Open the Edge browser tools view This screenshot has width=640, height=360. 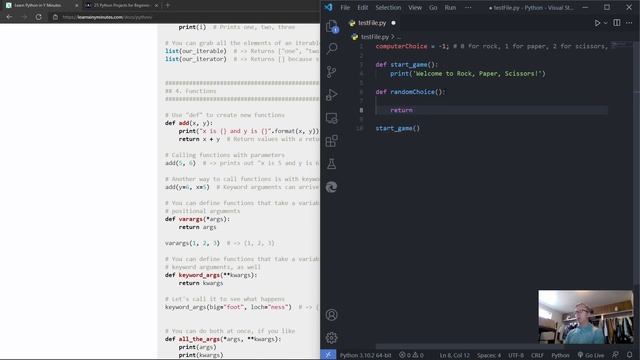[x=331, y=187]
